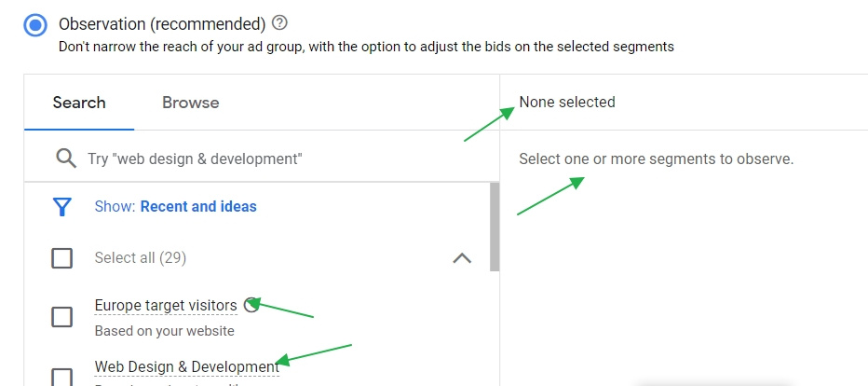868x386 pixels.
Task: Click 'Based on your website' description text
Action: pyautogui.click(x=164, y=330)
